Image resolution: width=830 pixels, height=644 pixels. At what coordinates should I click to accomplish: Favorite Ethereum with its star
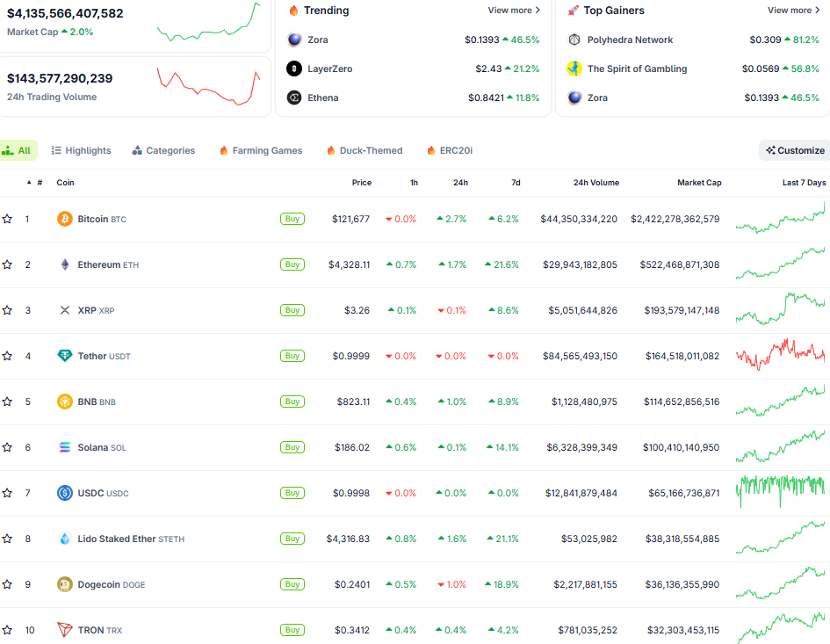coord(7,264)
